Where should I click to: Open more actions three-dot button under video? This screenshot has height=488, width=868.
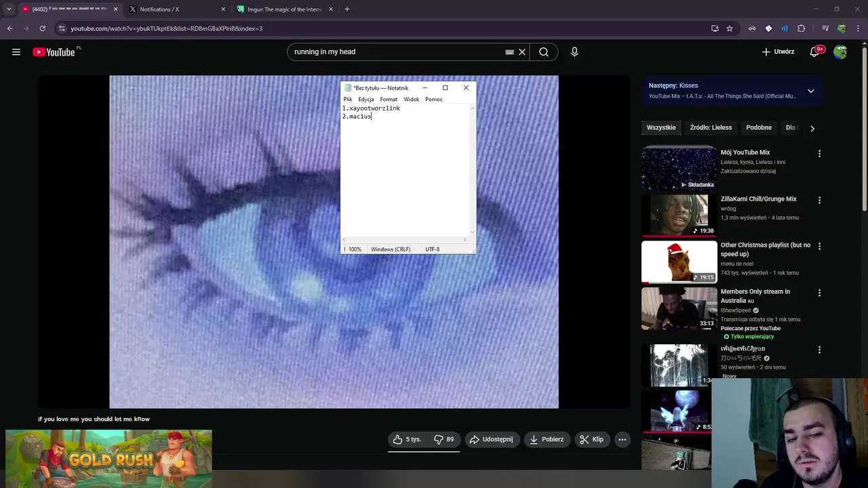[622, 439]
